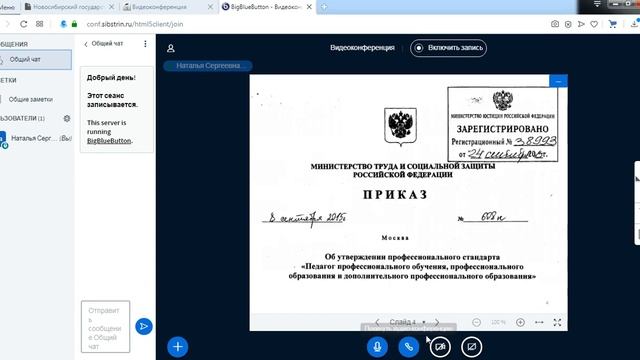The image size is (640, 360).
Task: Open the shopping cart toolbar icon
Action: point(613,24)
